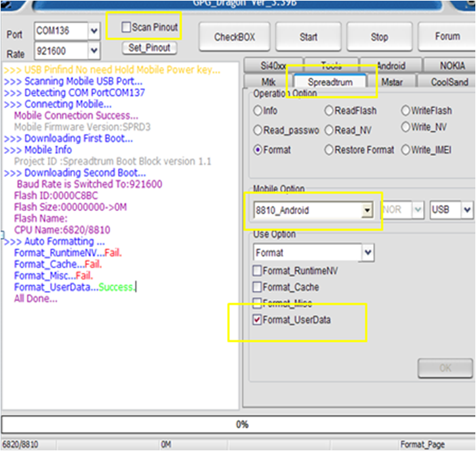Expand the USB connection dropdown
Viewport: 476px width, 451px height.
pyautogui.click(x=467, y=210)
